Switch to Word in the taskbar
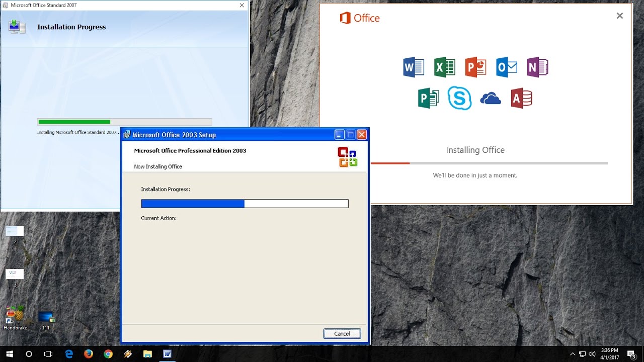This screenshot has width=644, height=362. click(x=167, y=354)
